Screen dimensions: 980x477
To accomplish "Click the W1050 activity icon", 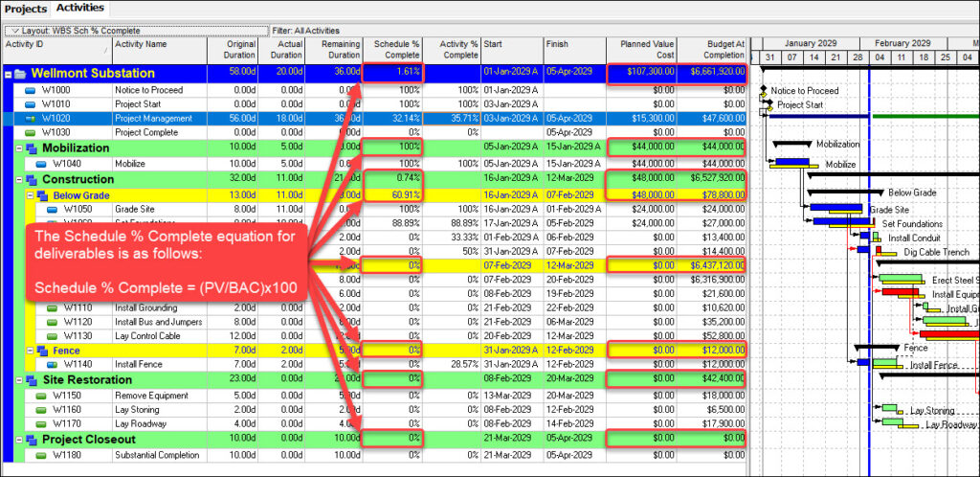I will pyautogui.click(x=53, y=209).
